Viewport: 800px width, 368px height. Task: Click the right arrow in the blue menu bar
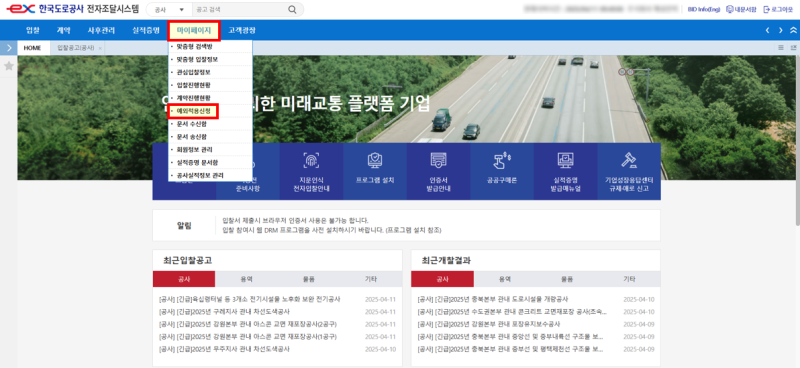[780, 31]
